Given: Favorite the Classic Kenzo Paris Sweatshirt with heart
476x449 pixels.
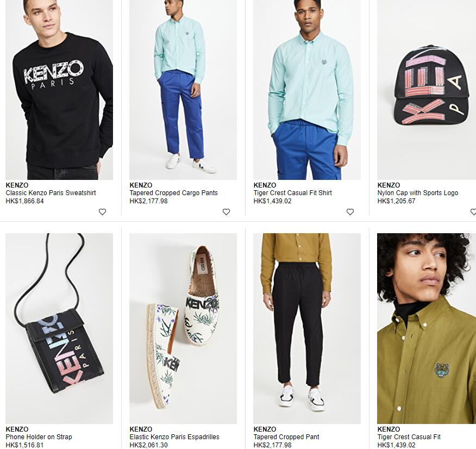Looking at the screenshot, I should coord(102,212).
